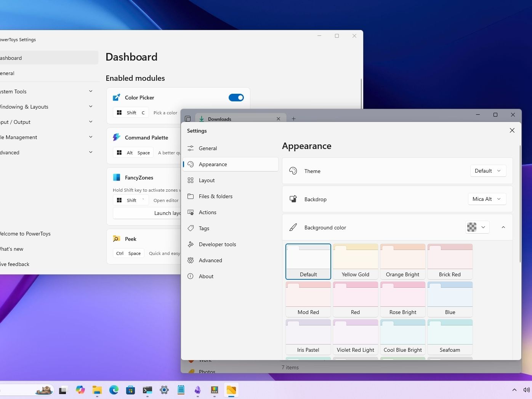Go to Files & folders settings

pyautogui.click(x=215, y=196)
